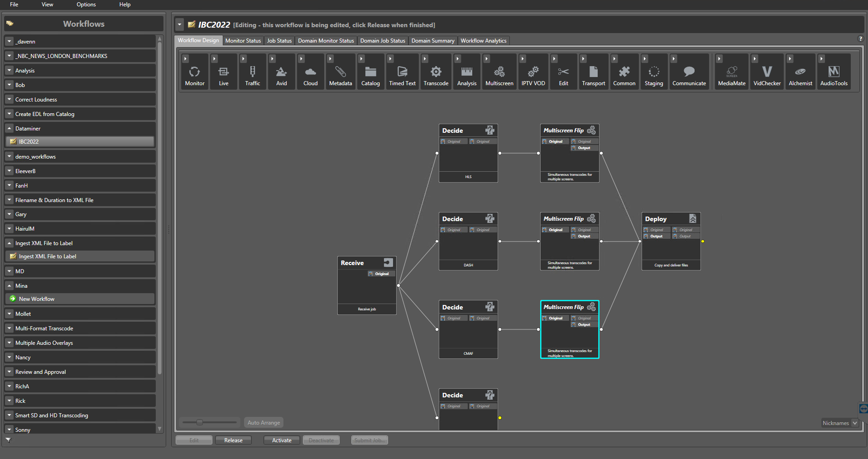Image resolution: width=868 pixels, height=459 pixels.
Task: Select the Live action icon
Action: point(224,72)
